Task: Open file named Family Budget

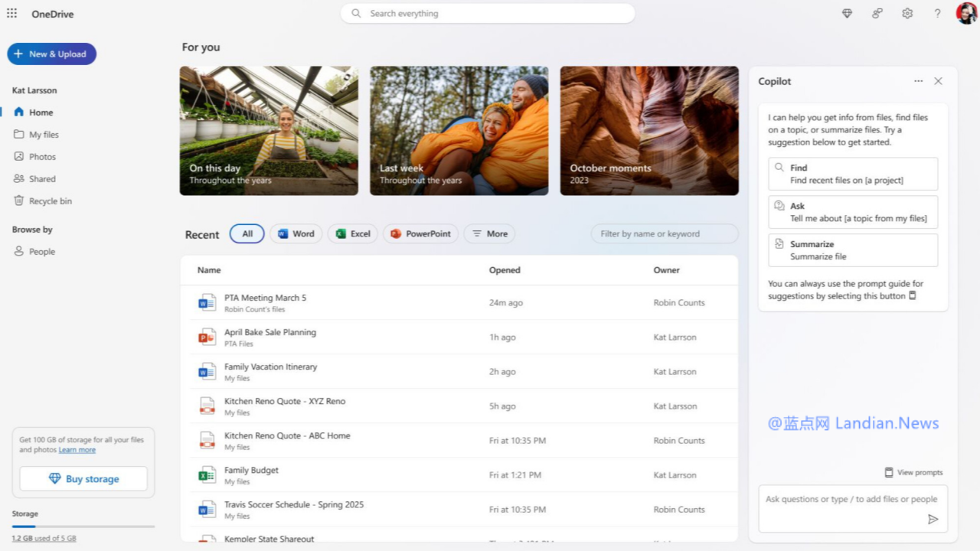Action: coord(251,470)
